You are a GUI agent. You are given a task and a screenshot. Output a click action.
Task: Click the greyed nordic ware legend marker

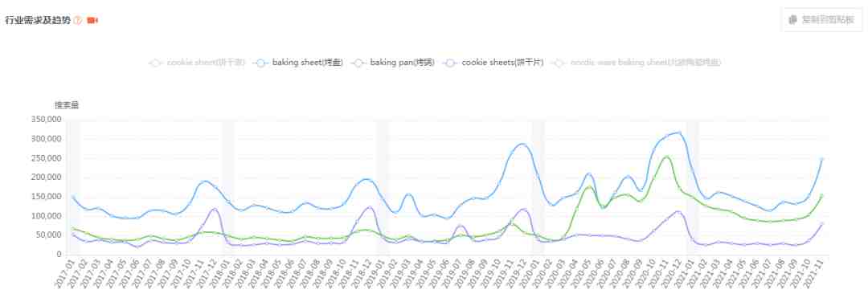[560, 63]
